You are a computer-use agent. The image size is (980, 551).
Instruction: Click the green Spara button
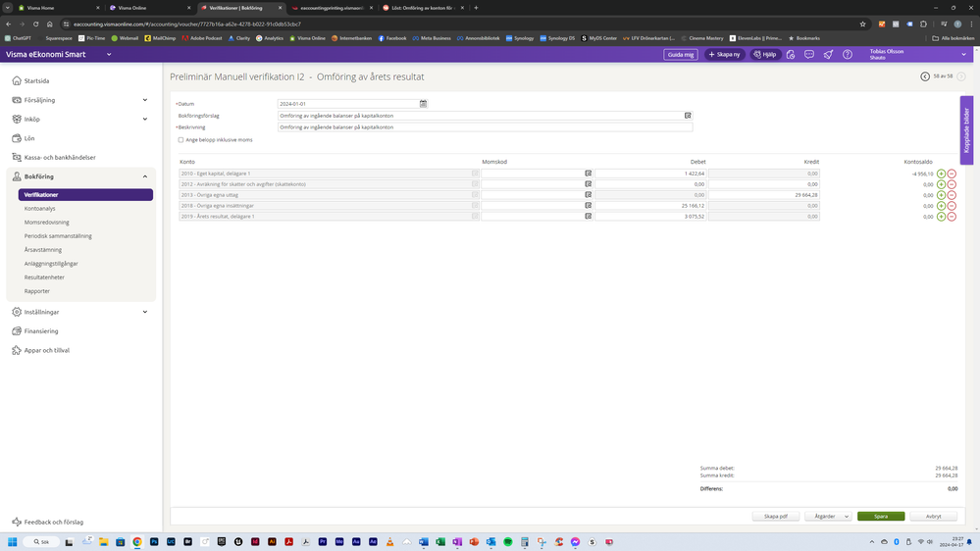click(x=880, y=516)
